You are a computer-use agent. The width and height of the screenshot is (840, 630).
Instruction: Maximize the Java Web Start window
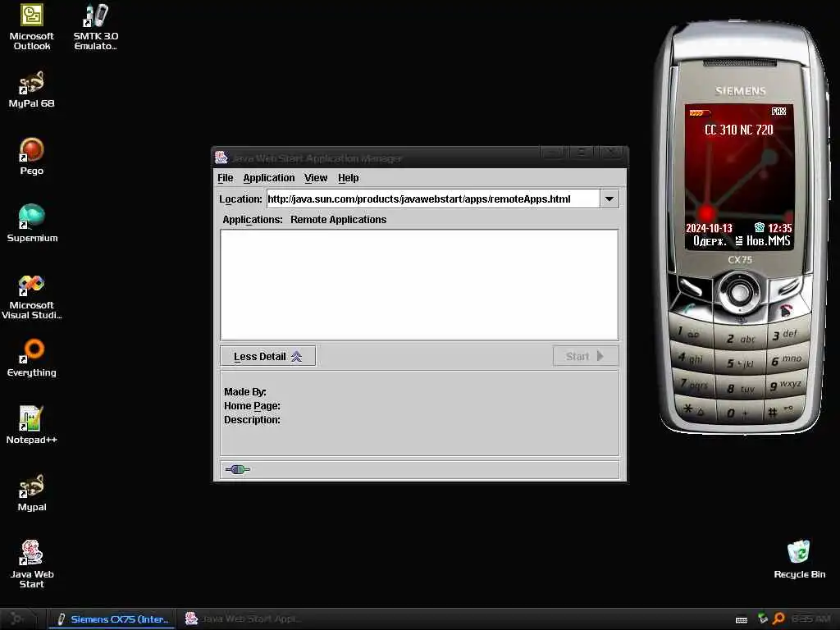click(582, 153)
